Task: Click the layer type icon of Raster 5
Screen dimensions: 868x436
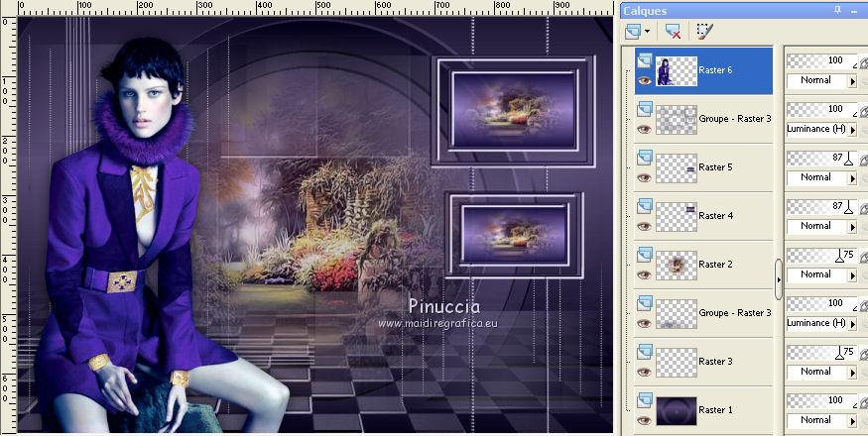Action: [x=645, y=158]
